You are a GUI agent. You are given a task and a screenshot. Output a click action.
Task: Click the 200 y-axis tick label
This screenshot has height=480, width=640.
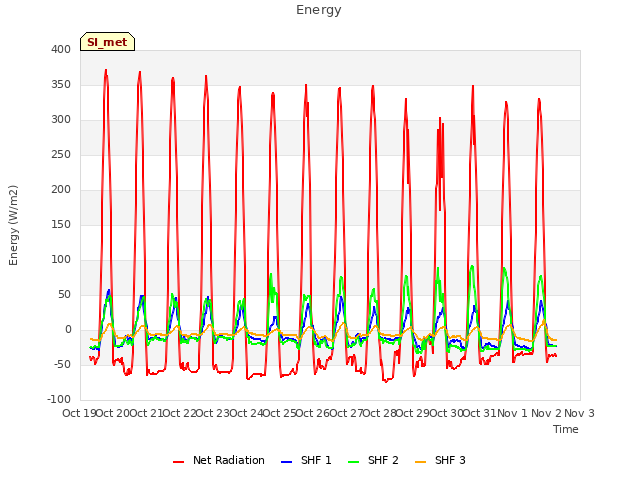click(x=61, y=189)
